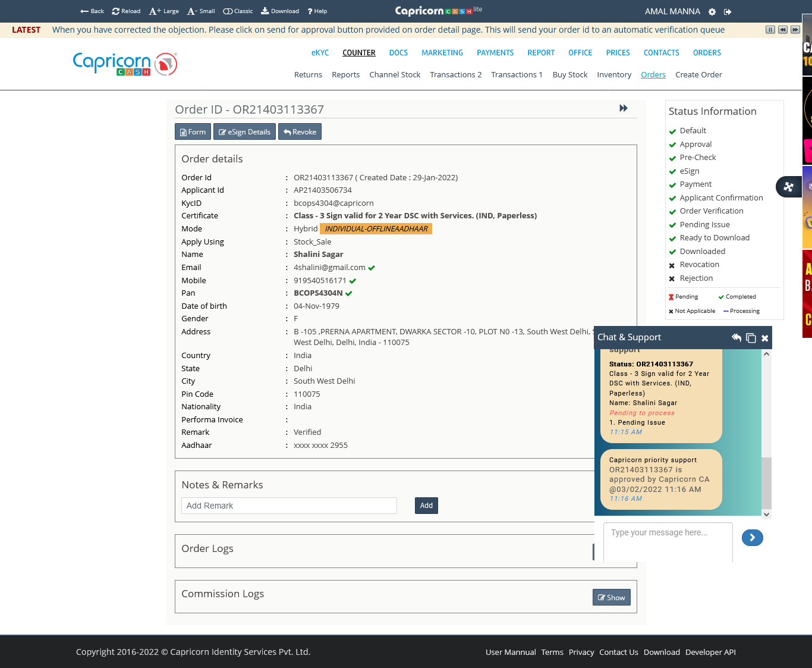The image size is (812, 668).
Task: Click the Capricorn Cash logo
Action: click(x=125, y=64)
